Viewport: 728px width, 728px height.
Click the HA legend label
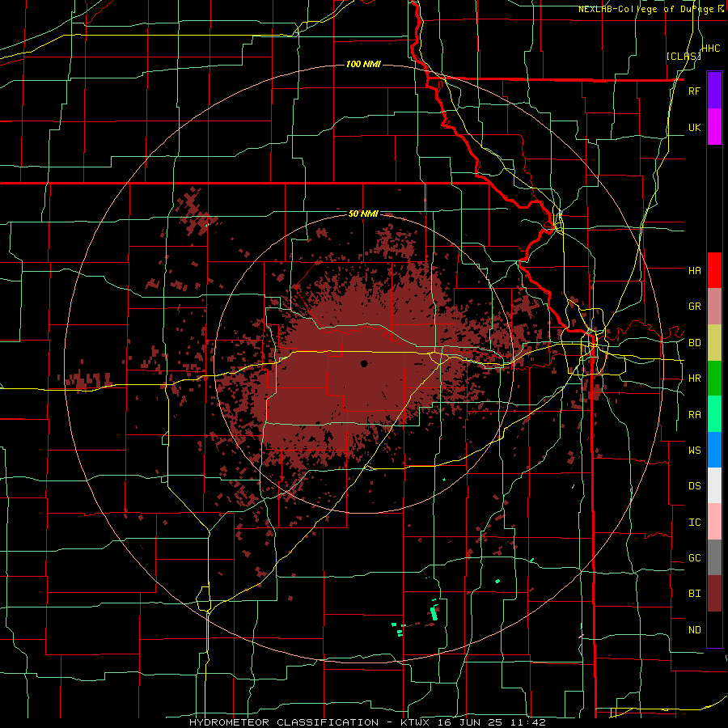click(694, 270)
